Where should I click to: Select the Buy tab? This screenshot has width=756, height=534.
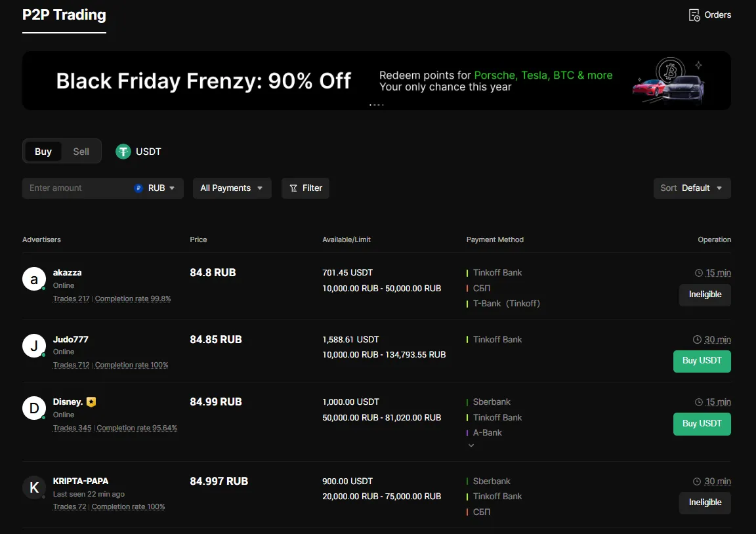coord(43,151)
